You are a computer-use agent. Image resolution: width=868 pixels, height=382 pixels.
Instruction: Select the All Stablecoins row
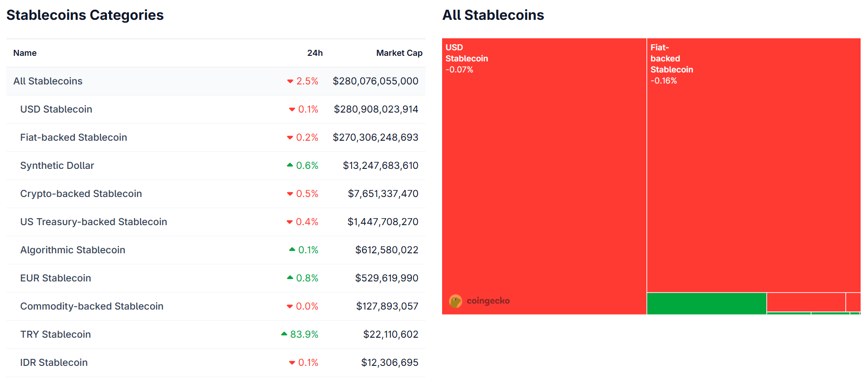point(48,81)
